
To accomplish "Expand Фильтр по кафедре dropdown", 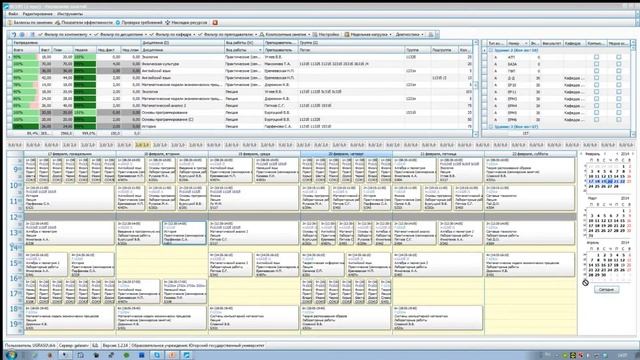I will (x=194, y=35).
